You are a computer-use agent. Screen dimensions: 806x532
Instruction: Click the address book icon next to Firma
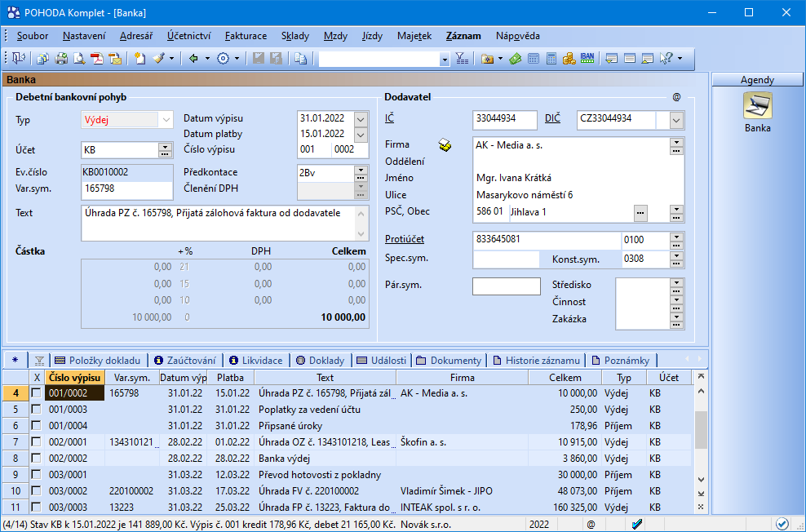point(445,145)
